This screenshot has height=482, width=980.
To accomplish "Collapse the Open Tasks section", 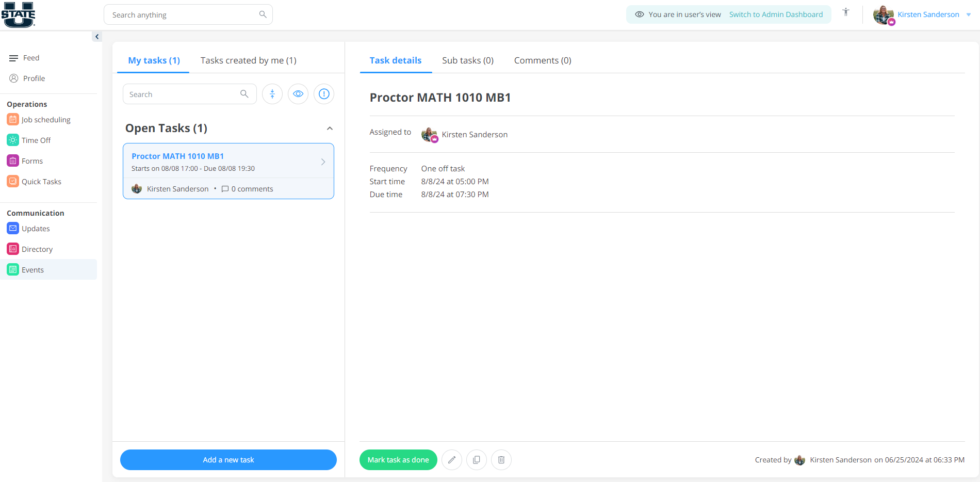I will tap(330, 128).
